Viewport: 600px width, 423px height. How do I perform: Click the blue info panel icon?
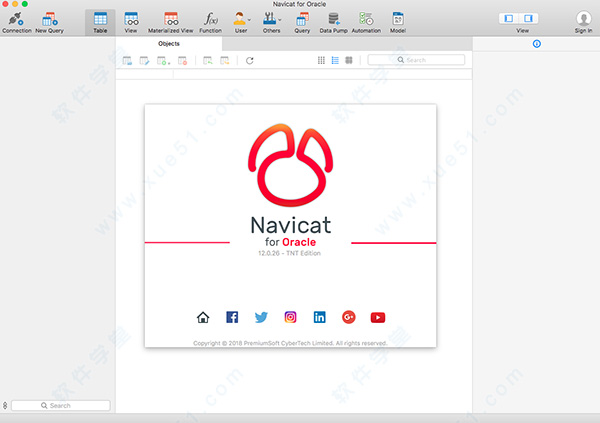click(x=537, y=44)
